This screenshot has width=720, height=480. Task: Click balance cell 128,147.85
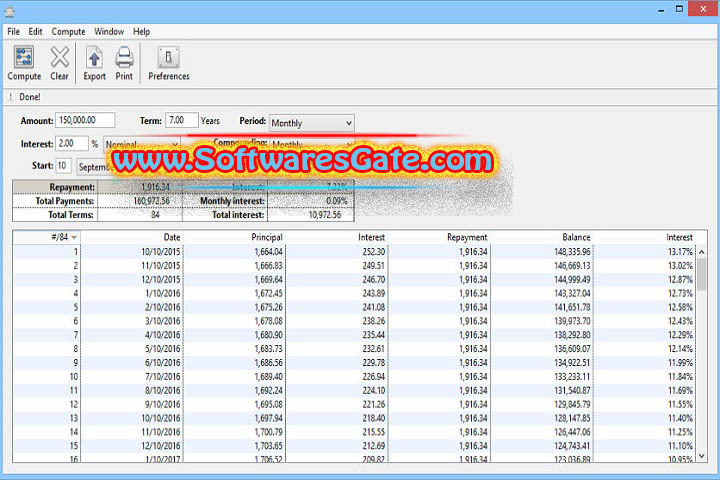click(572, 418)
